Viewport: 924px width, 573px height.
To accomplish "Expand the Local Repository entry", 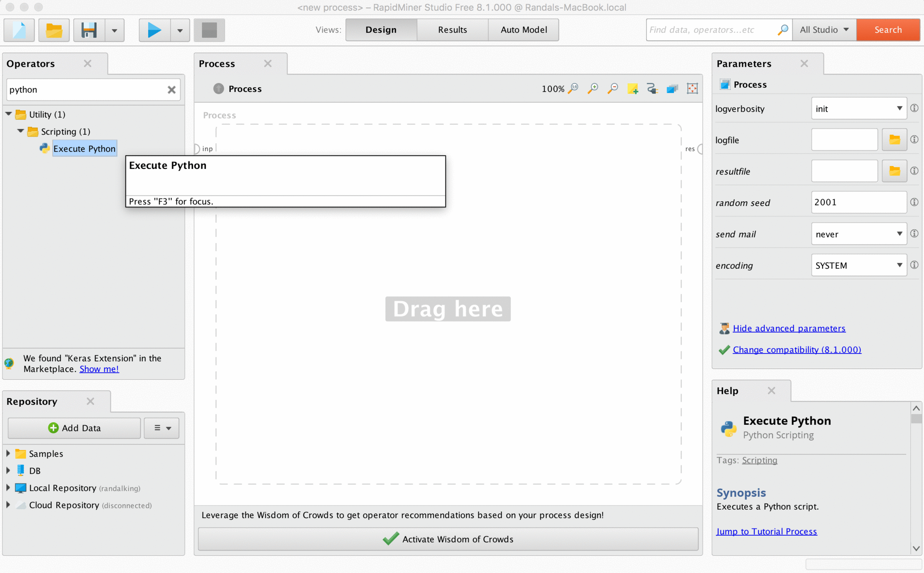I will [8, 488].
